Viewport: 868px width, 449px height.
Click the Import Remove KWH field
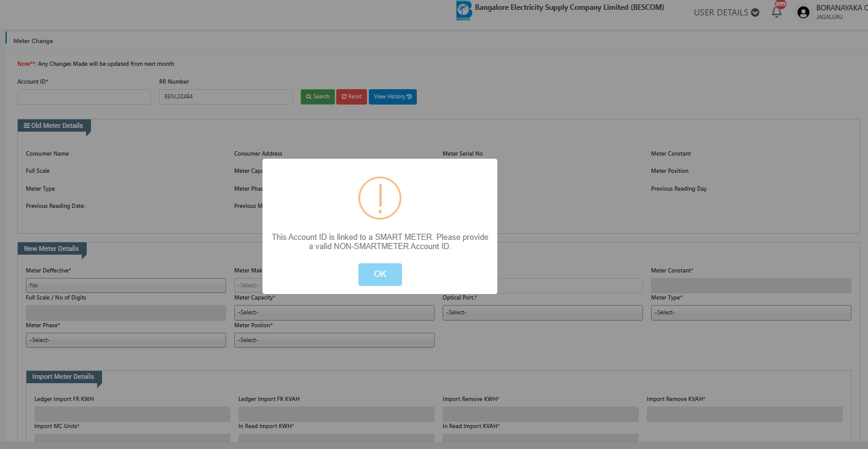point(540,415)
